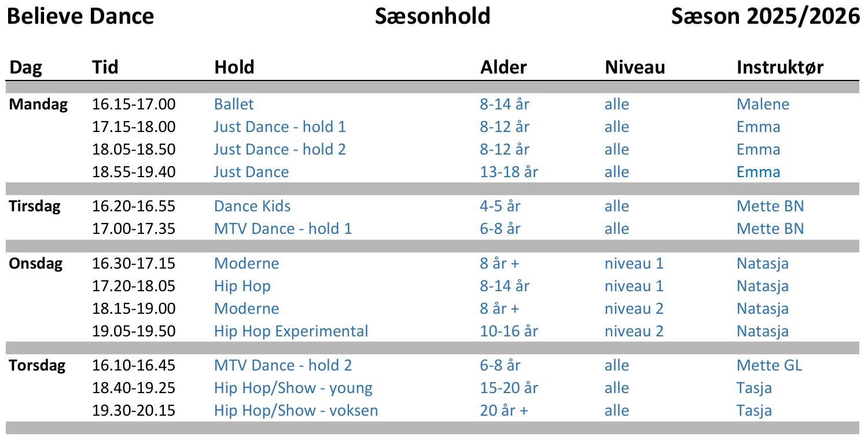Open Hip Hop/Show - voksen class
868x440 pixels.
coord(296,410)
